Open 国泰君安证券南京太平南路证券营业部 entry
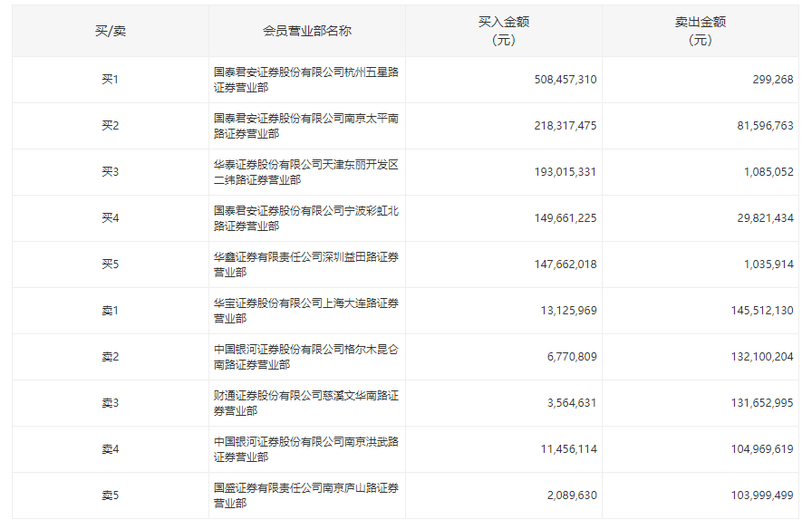Viewport: 812px width, 529px height. (x=305, y=126)
